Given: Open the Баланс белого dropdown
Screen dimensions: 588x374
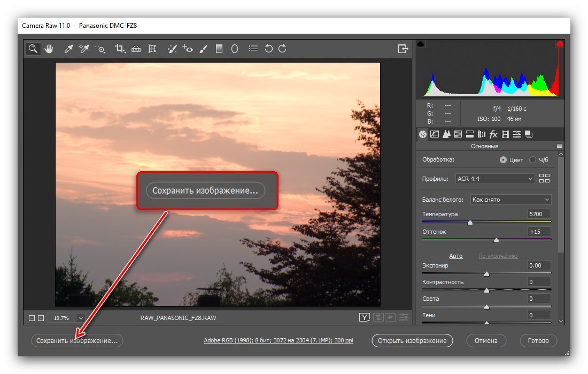Looking at the screenshot, I should tap(510, 199).
